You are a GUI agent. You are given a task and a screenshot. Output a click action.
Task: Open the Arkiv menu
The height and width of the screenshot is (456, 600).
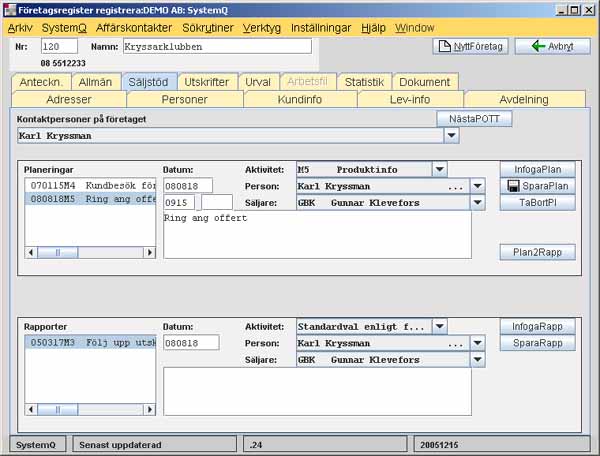[20, 28]
